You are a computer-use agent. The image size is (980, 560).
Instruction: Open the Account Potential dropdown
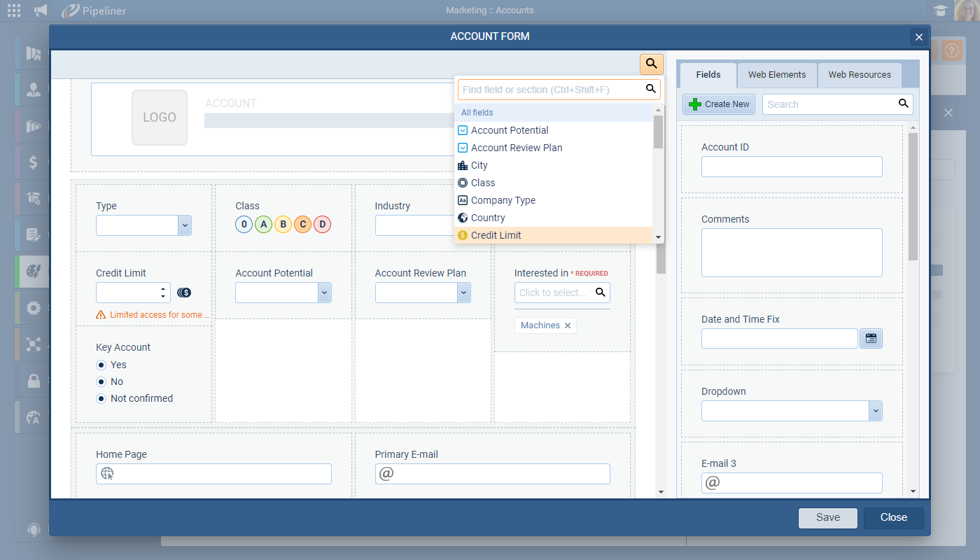click(324, 293)
